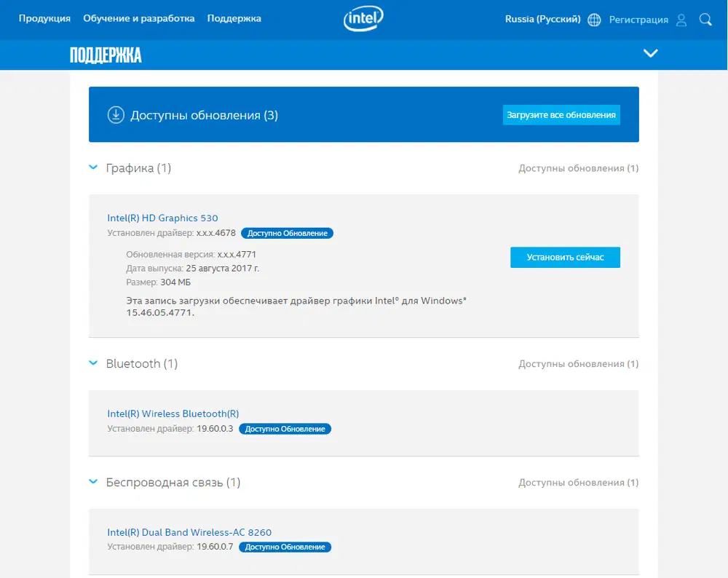Collapse the Bluetooth (1) section
The height and width of the screenshot is (578, 728).
[x=93, y=363]
